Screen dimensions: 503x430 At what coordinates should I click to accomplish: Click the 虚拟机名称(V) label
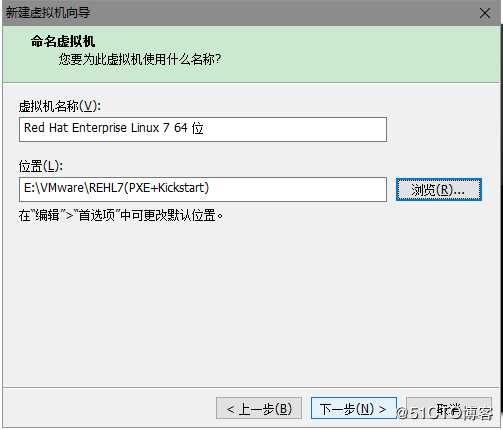coord(60,106)
